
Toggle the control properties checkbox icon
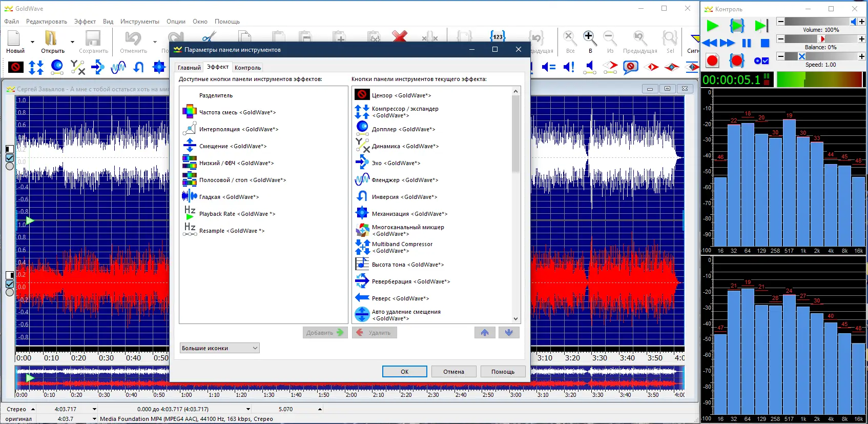[x=761, y=61]
